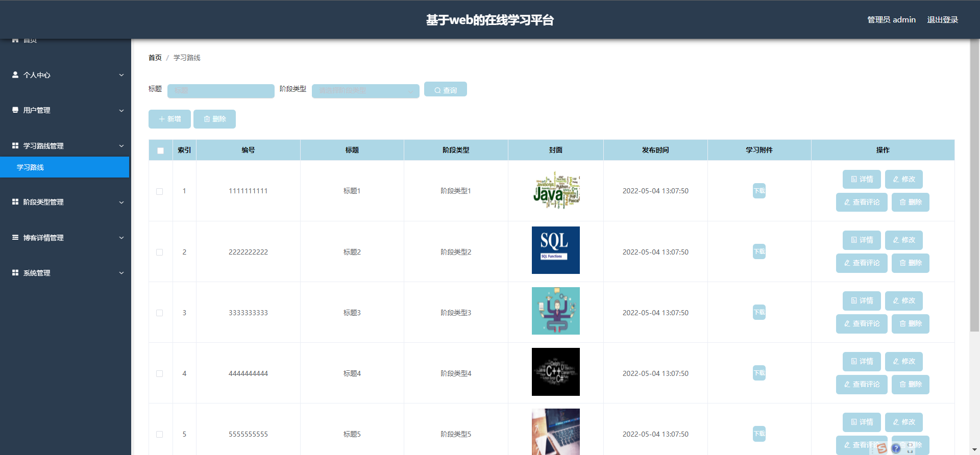Open the Java cover image for 标题1
The height and width of the screenshot is (455, 980).
click(556, 190)
